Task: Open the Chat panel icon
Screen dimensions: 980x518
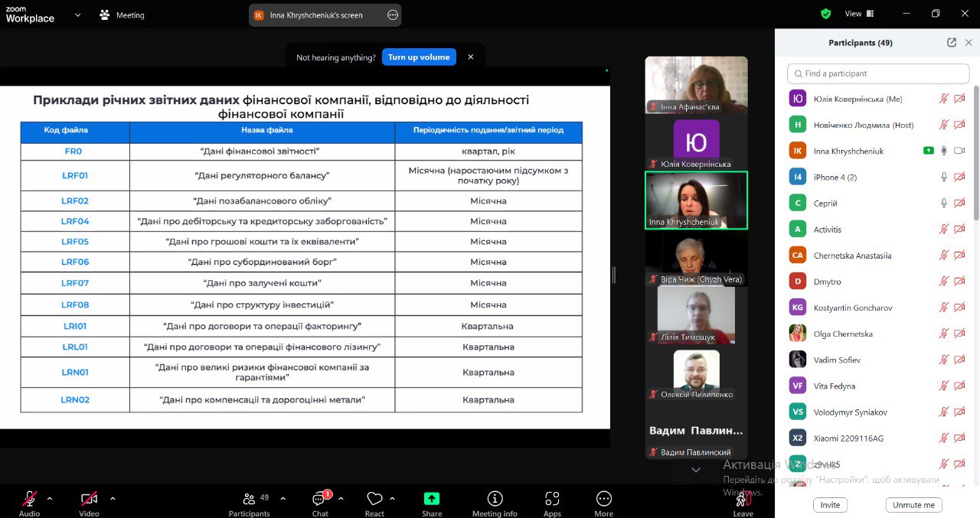Action: click(x=319, y=500)
